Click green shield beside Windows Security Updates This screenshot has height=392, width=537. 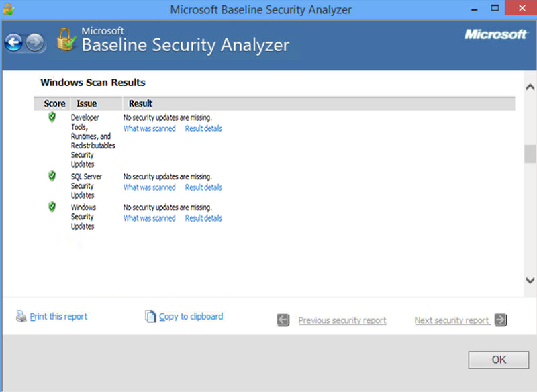[52, 207]
